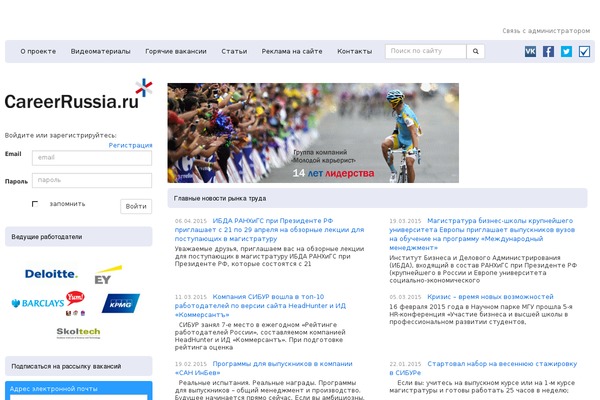
Task: Click the date 06.04.2015
Action: coord(191,221)
